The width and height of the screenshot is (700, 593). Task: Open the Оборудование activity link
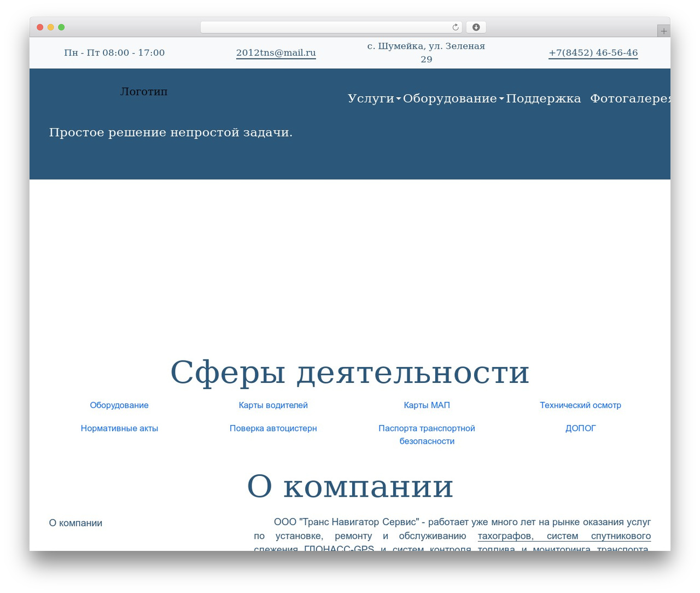click(119, 405)
